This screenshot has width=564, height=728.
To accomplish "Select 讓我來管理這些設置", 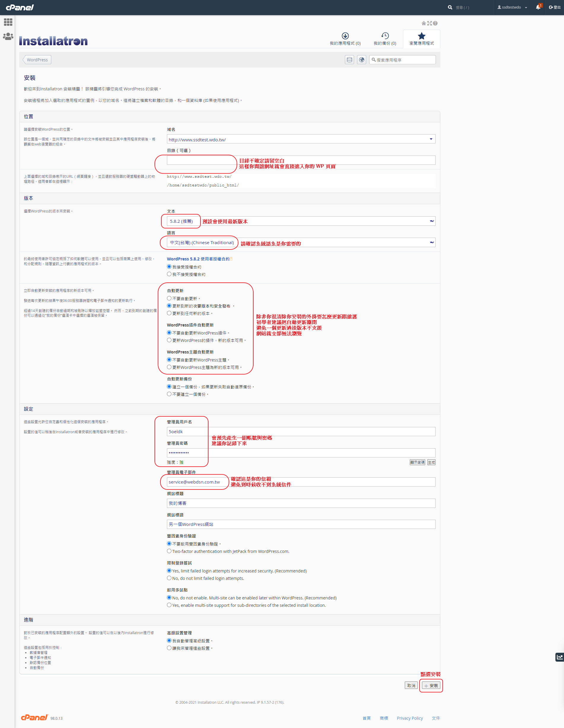I will click(x=169, y=648).
